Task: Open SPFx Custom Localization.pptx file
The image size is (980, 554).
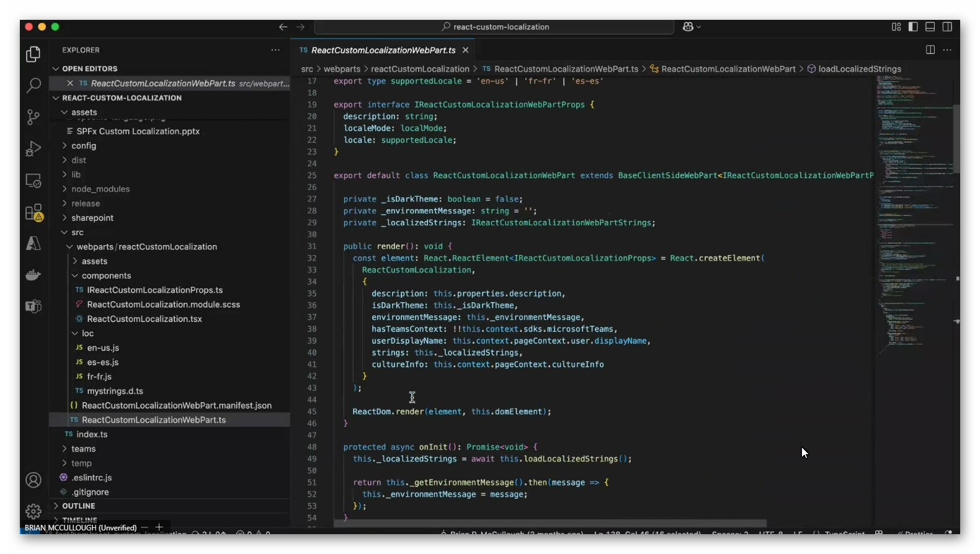Action: point(170,132)
